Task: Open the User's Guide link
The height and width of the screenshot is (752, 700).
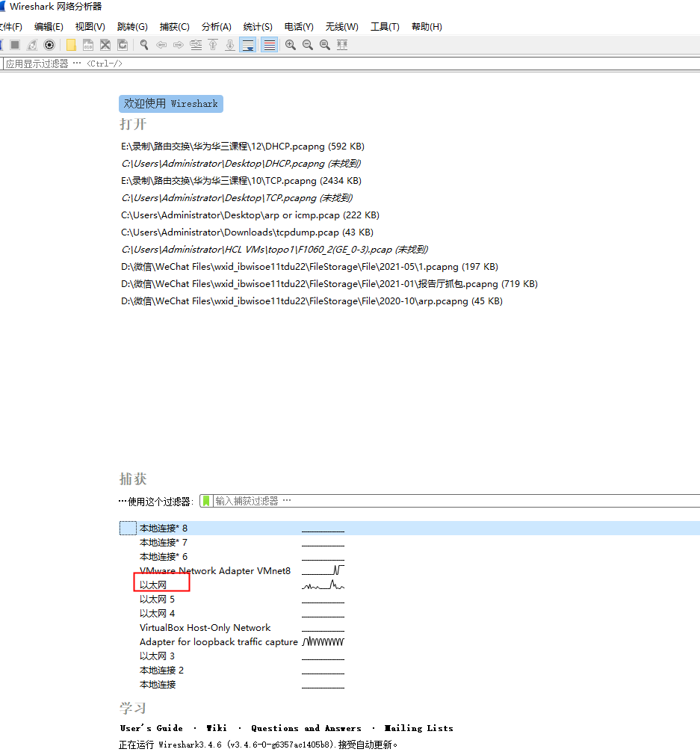Action: pos(151,728)
